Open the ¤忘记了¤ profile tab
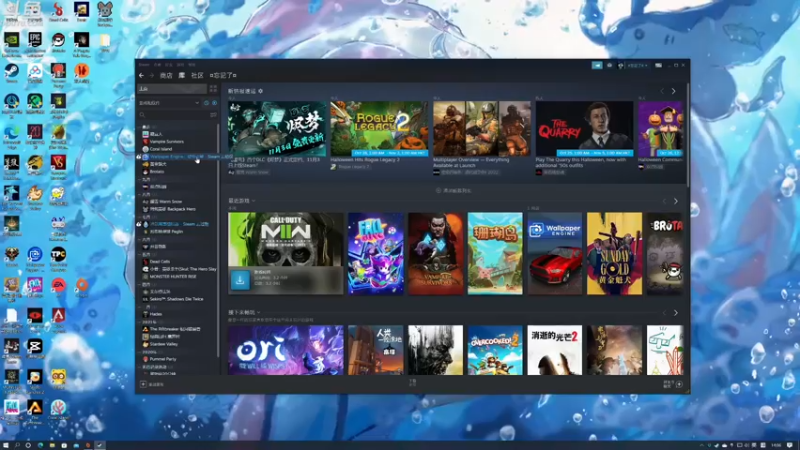 pos(223,76)
